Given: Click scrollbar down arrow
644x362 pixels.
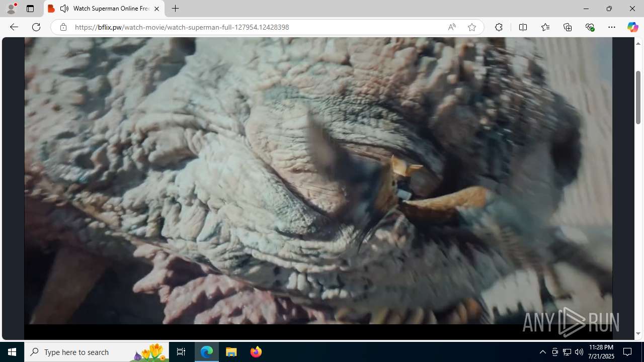Looking at the screenshot, I should pyautogui.click(x=638, y=334).
